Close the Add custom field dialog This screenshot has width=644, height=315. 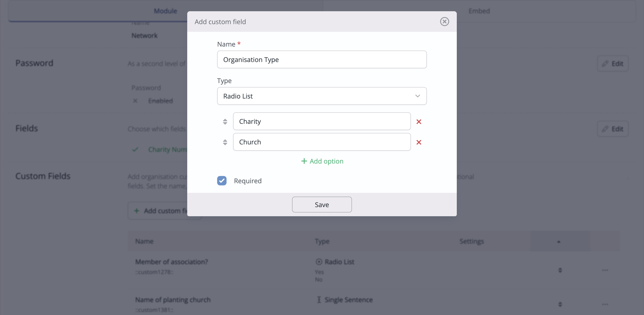coord(444,22)
